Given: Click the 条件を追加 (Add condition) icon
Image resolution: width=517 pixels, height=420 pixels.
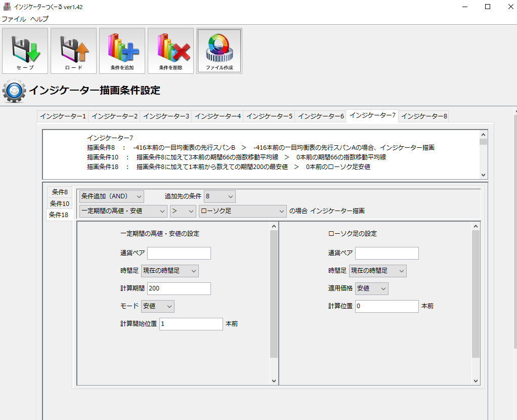Looking at the screenshot, I should tap(122, 51).
